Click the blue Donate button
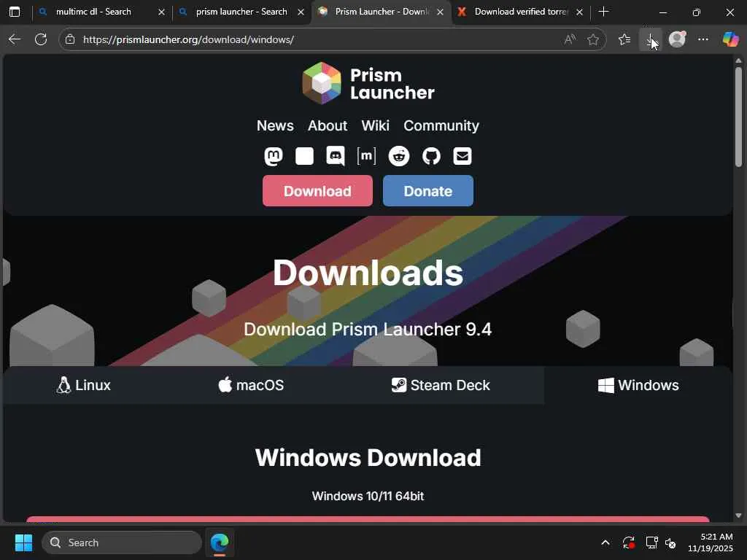 point(427,191)
